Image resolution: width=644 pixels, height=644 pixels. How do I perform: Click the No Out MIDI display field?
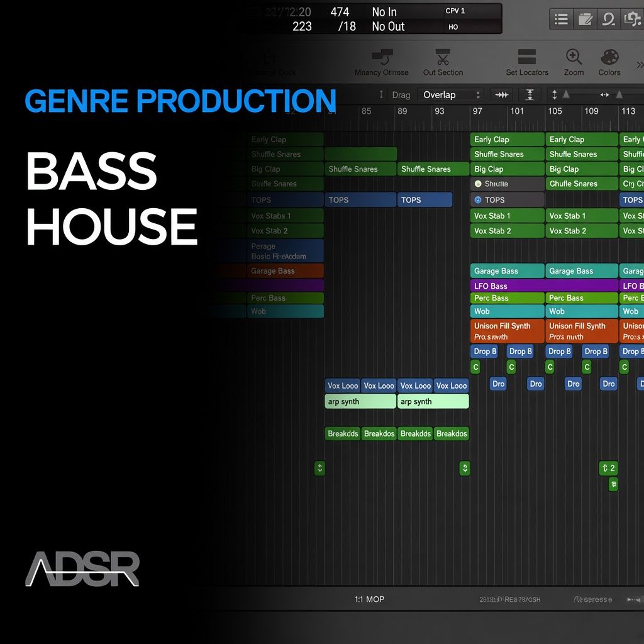coord(388,26)
